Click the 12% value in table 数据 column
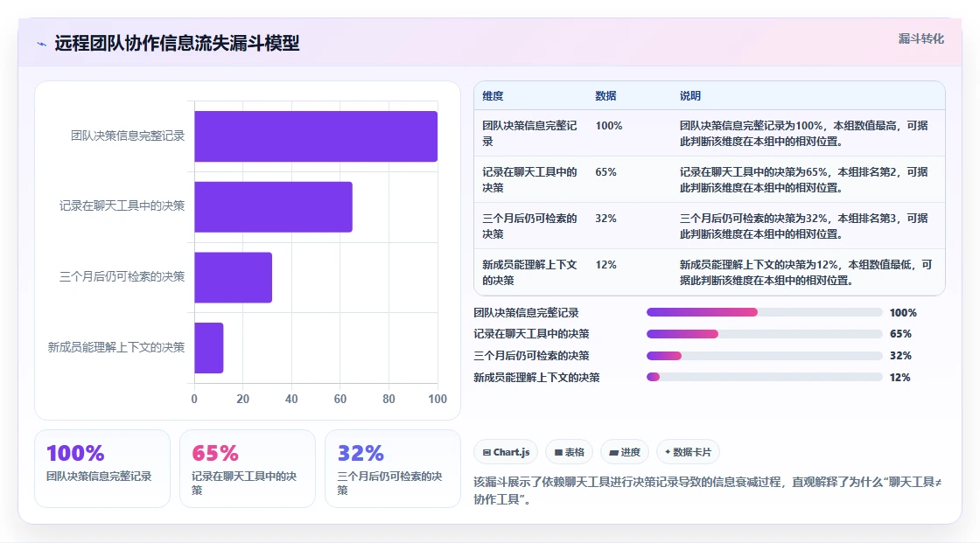Image resolution: width=980 pixels, height=543 pixels. click(605, 264)
